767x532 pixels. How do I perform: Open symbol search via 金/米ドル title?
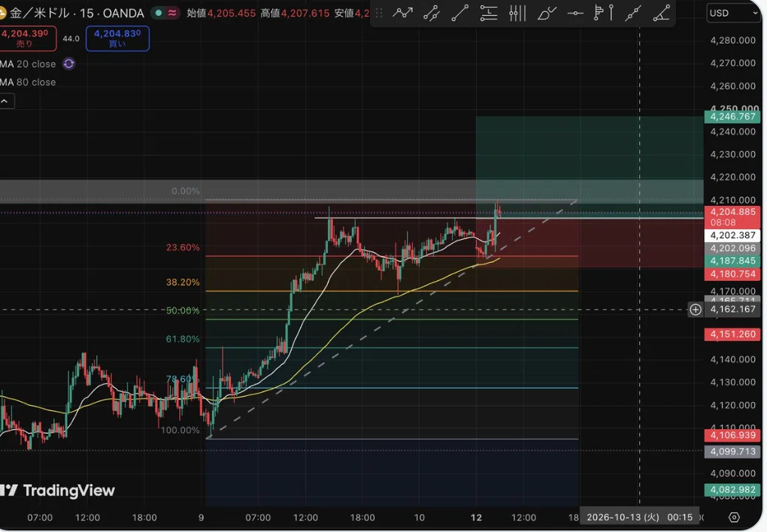(77, 14)
